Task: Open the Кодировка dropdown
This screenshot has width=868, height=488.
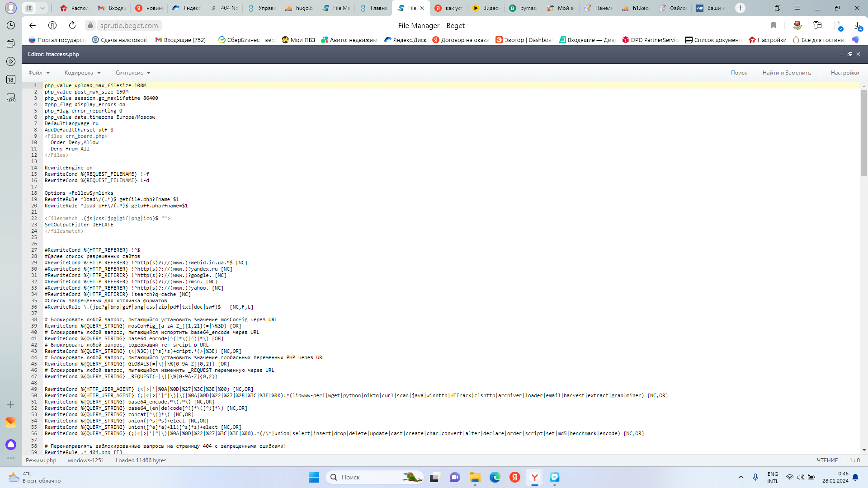Action: [x=82, y=73]
